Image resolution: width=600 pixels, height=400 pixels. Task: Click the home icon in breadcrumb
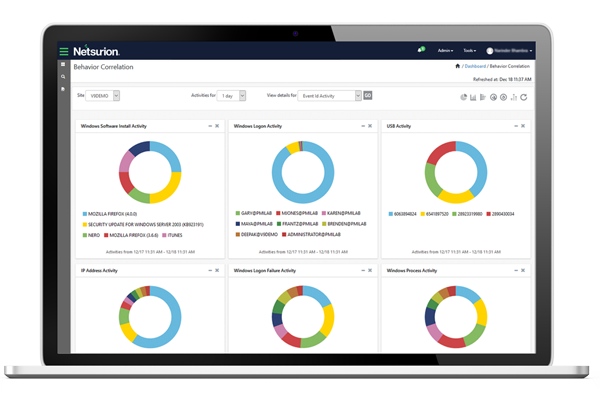[457, 66]
